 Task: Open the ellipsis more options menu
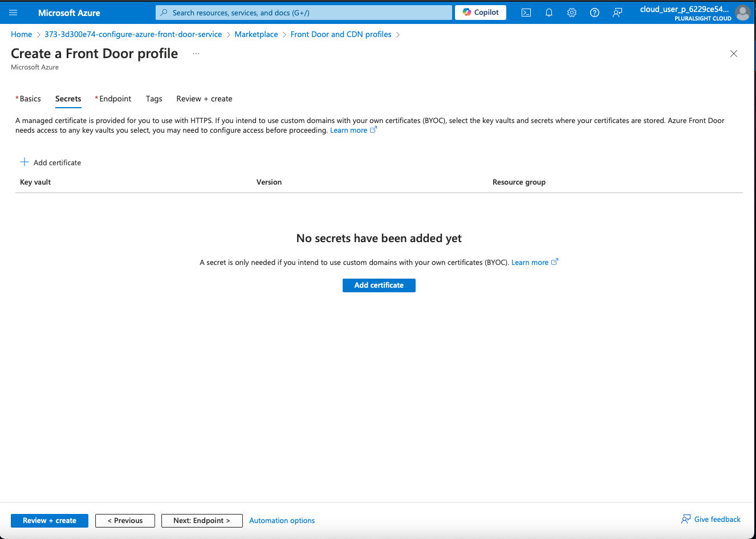tap(196, 54)
